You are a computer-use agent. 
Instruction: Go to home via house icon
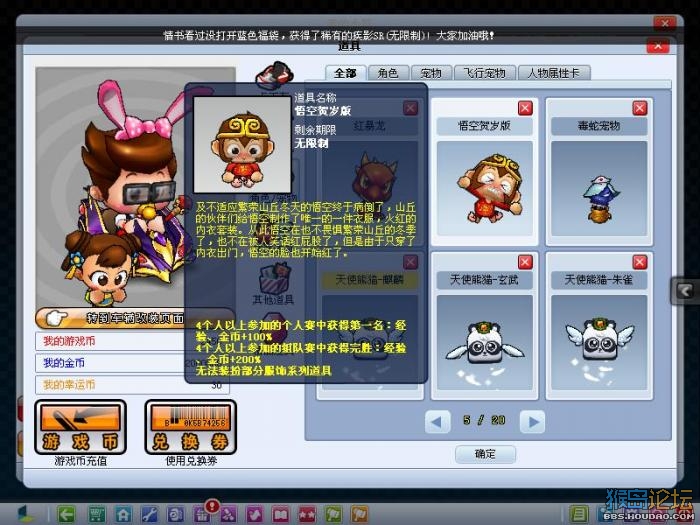coord(123,514)
